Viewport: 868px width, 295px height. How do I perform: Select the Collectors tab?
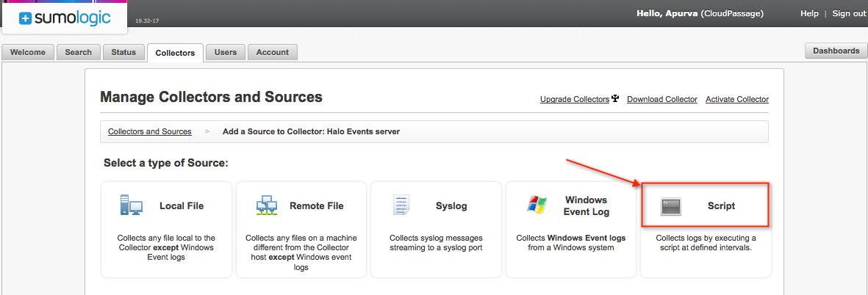175,53
